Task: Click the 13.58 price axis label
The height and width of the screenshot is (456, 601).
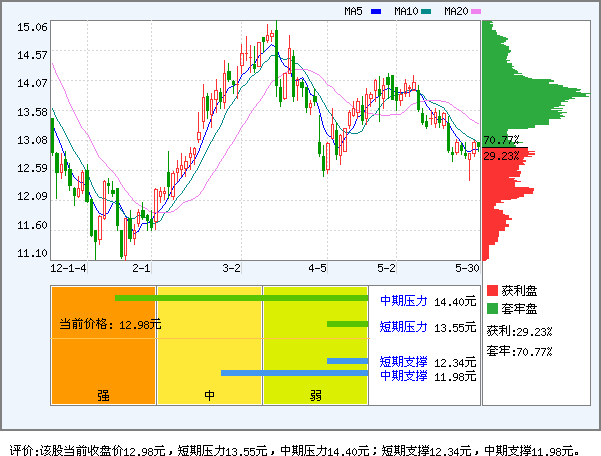Action: click(x=32, y=112)
